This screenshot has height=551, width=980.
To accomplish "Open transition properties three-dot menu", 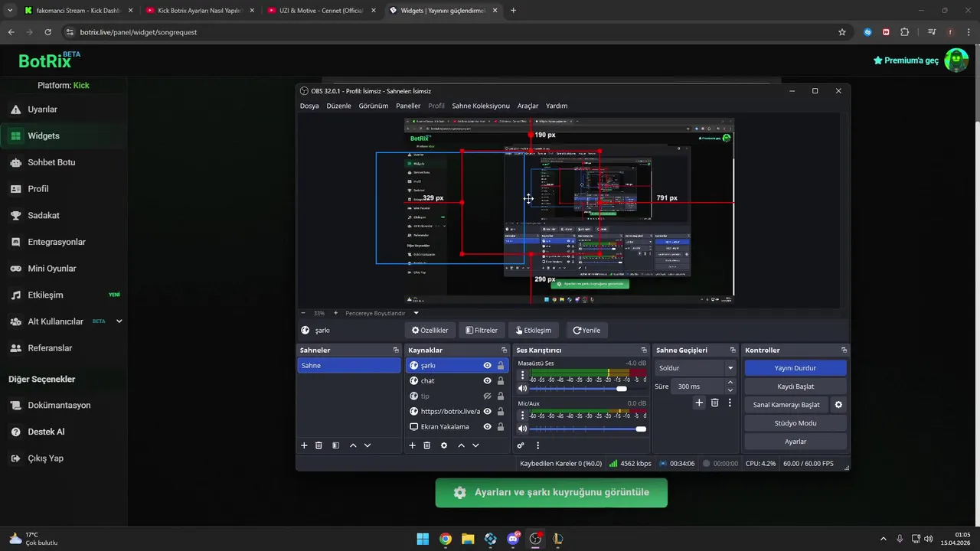I will pyautogui.click(x=730, y=403).
